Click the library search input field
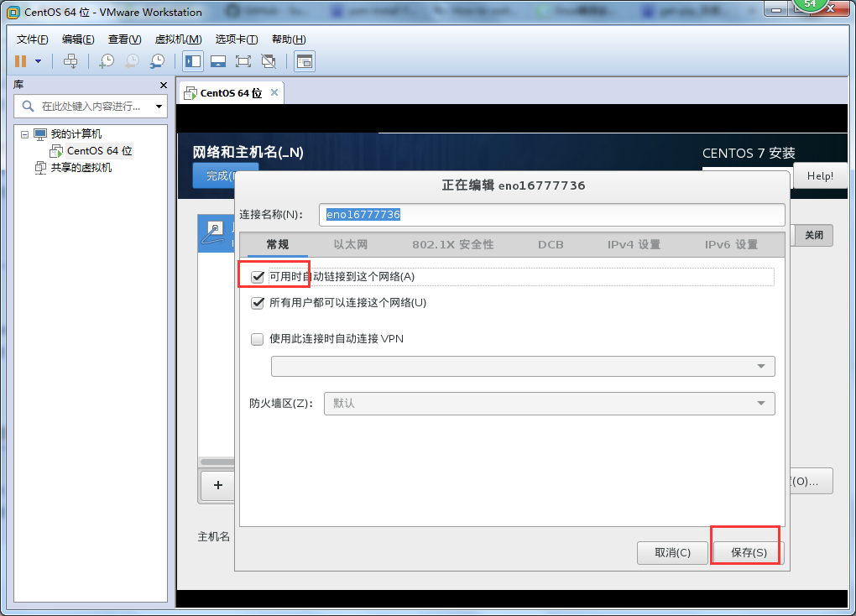This screenshot has width=856, height=616. pyautogui.click(x=91, y=106)
